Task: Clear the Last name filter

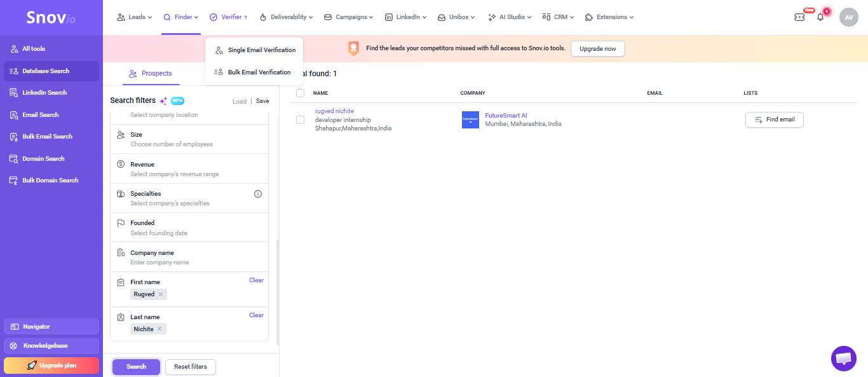Action: click(256, 315)
